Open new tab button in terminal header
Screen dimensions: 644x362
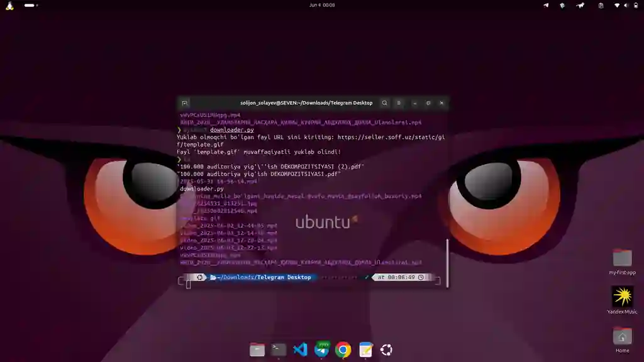184,103
